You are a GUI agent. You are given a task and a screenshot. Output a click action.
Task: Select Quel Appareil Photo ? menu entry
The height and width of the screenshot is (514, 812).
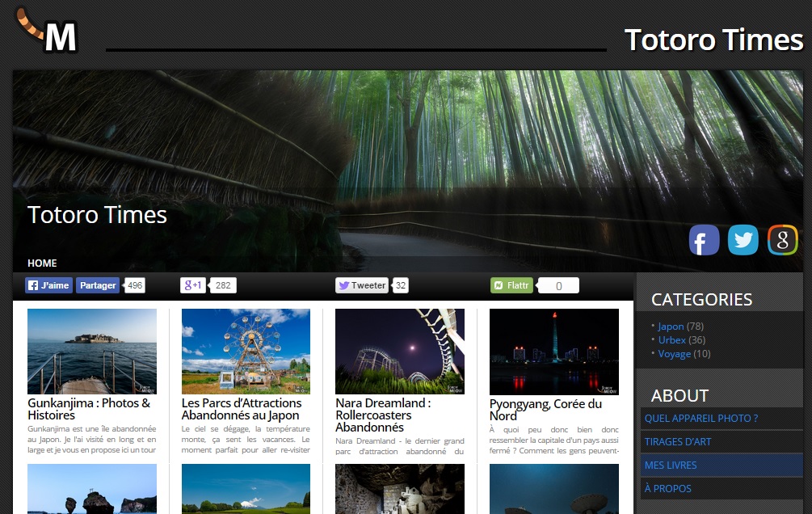point(701,419)
